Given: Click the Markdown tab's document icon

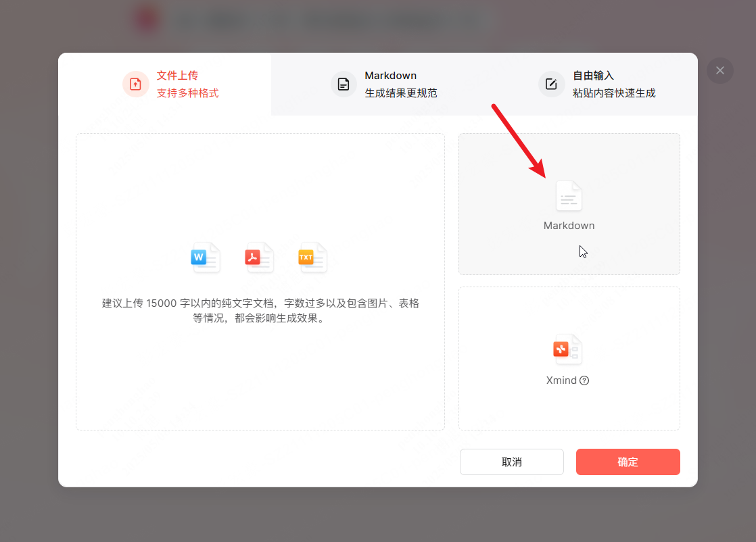Looking at the screenshot, I should coord(344,84).
